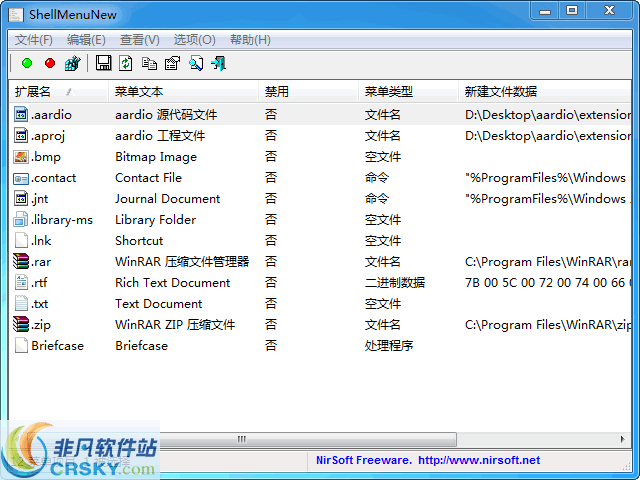Select the Journal Document menu text
Image resolution: width=640 pixels, height=480 pixels.
pyautogui.click(x=167, y=199)
